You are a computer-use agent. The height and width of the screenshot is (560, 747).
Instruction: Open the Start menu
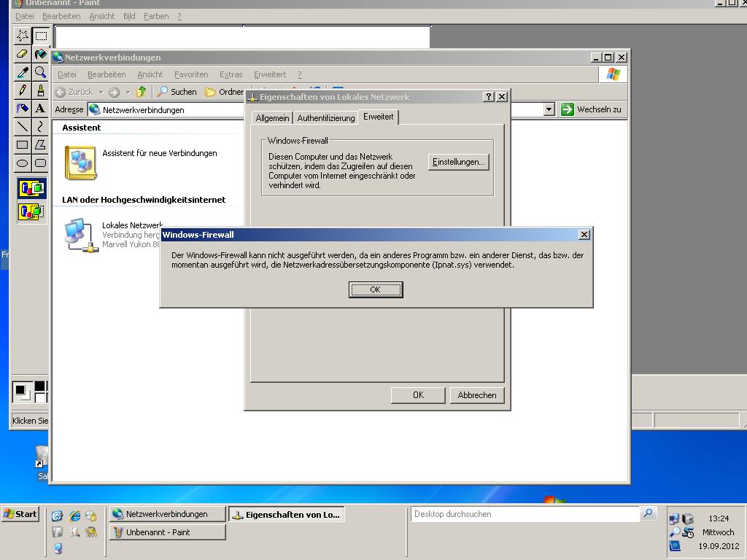click(20, 514)
